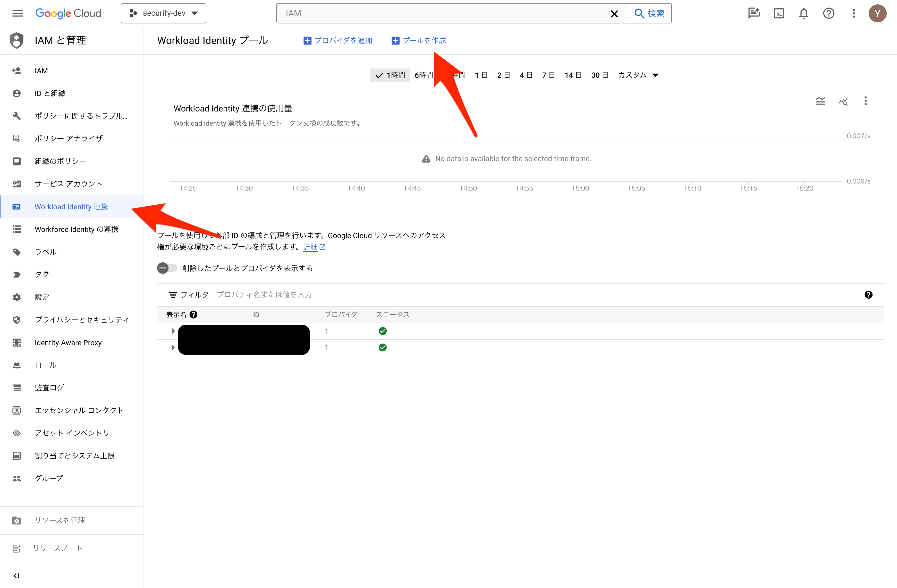Open アセット インベントリ sidebar item
Image resolution: width=897 pixels, height=588 pixels.
click(72, 433)
